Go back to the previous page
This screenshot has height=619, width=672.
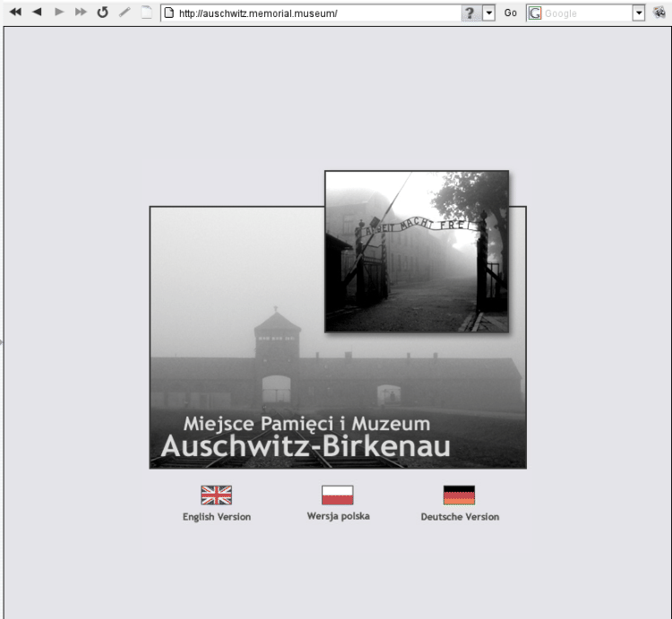click(x=37, y=13)
